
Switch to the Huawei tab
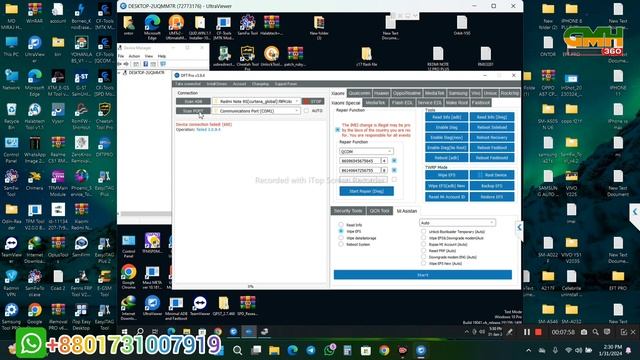click(x=381, y=93)
